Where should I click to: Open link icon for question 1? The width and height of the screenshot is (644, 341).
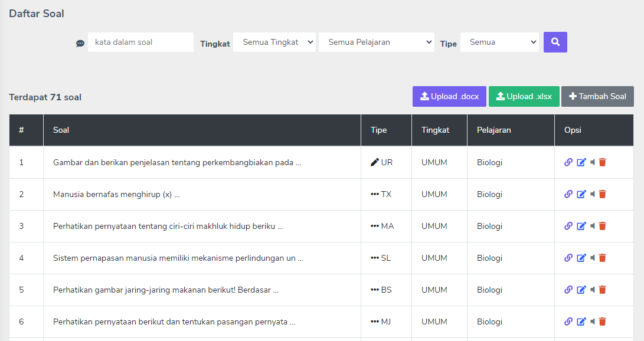(568, 162)
